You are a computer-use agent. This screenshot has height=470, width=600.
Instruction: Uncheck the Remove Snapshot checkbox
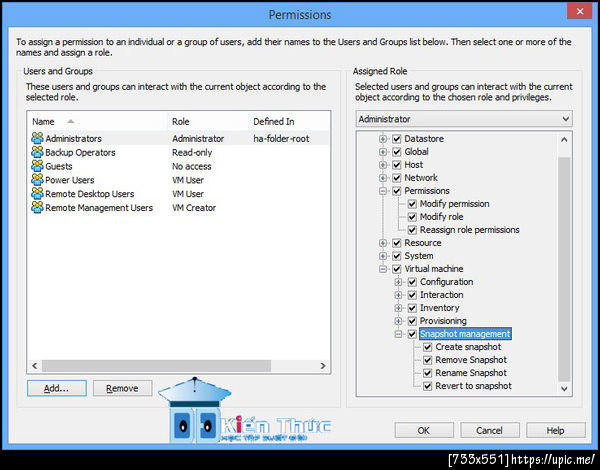coord(427,360)
